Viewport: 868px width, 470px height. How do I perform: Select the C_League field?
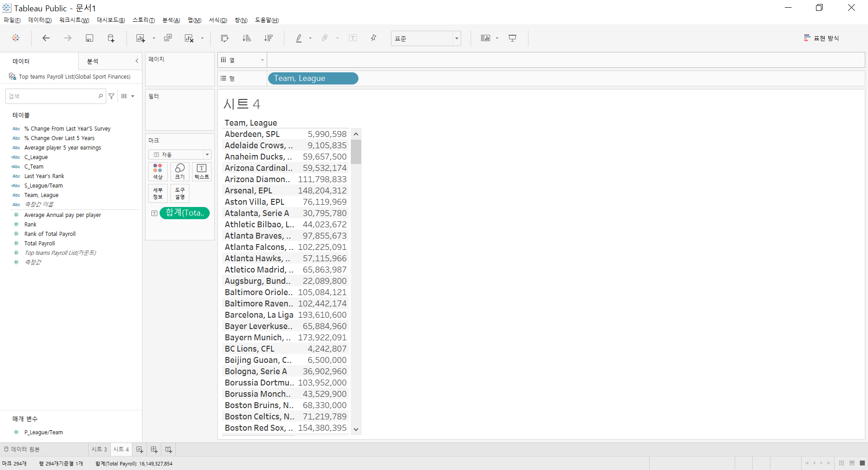[36, 157]
